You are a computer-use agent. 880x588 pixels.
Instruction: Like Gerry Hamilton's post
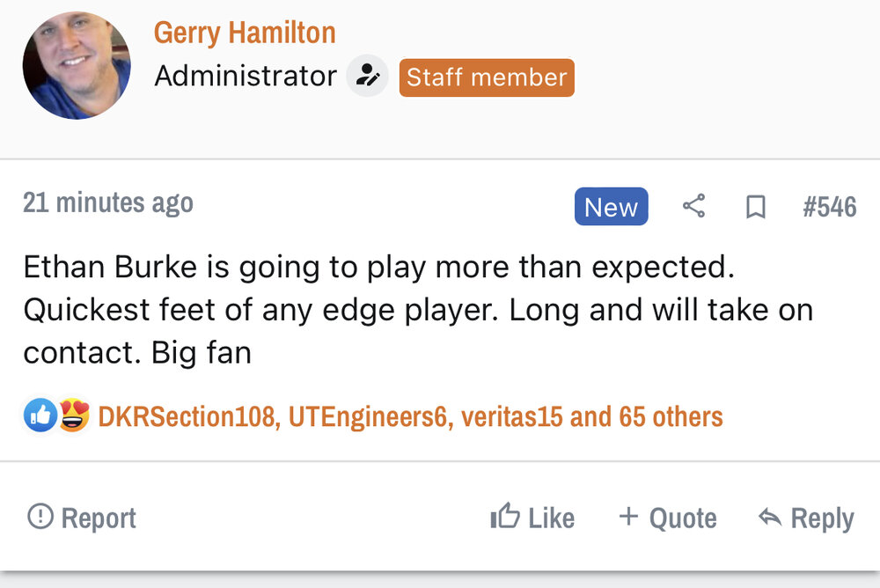pos(532,518)
